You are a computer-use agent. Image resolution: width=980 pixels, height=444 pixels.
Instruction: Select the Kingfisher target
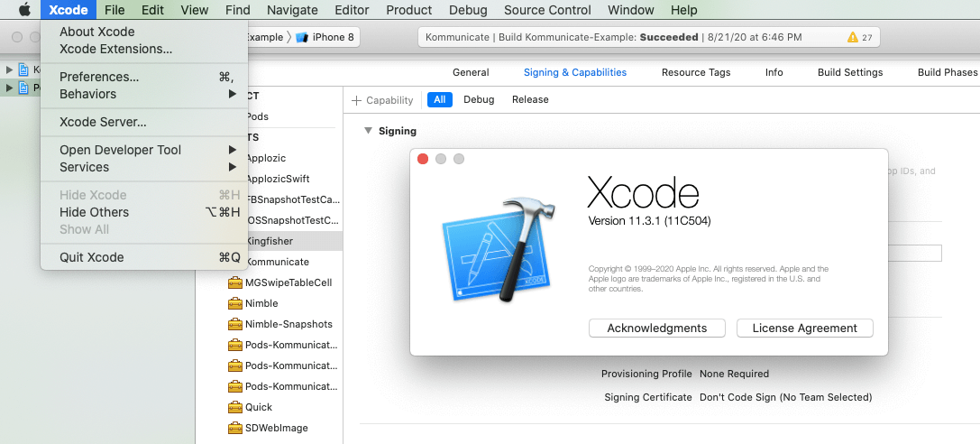point(270,241)
